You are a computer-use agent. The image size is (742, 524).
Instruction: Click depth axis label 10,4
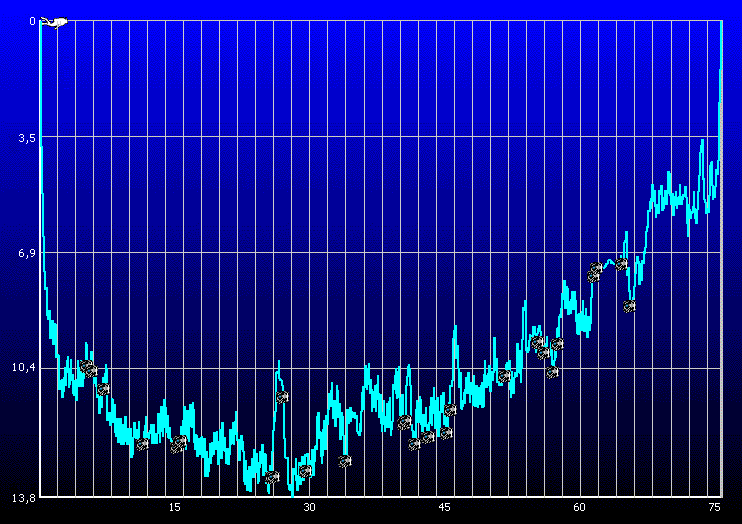(x=23, y=367)
